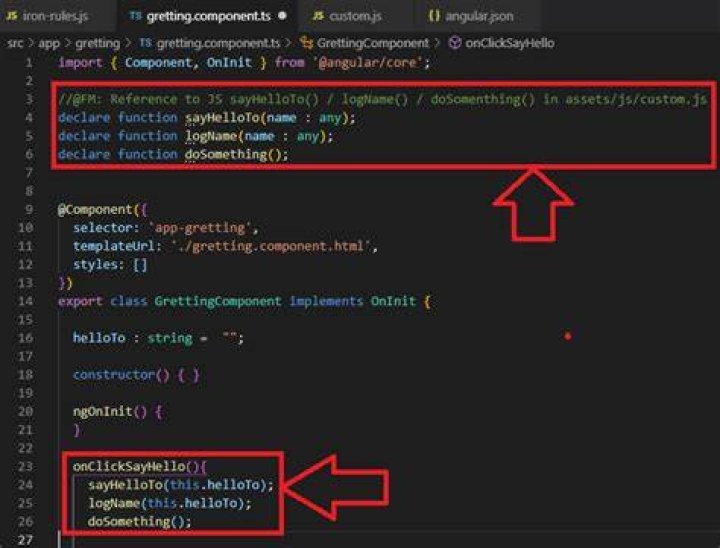720x548 pixels.
Task: Click TS file icon on gretting.component.ts tab
Action: [135, 16]
